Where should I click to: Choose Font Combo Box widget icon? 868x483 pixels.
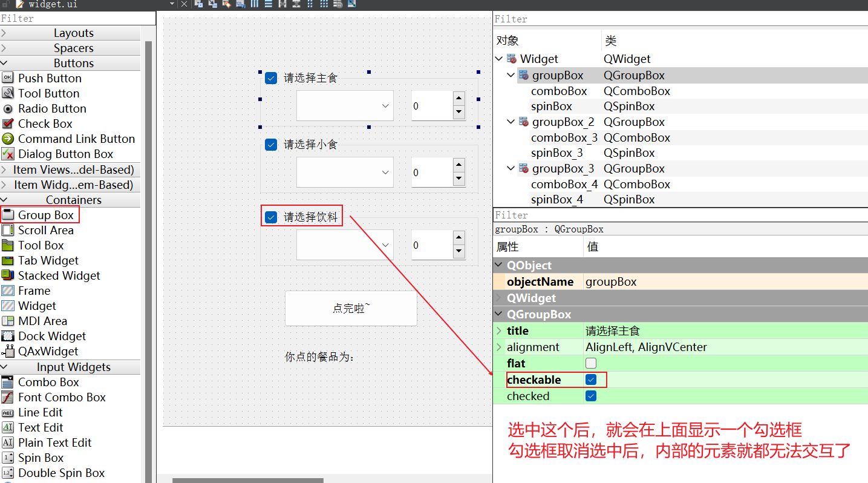click(8, 397)
